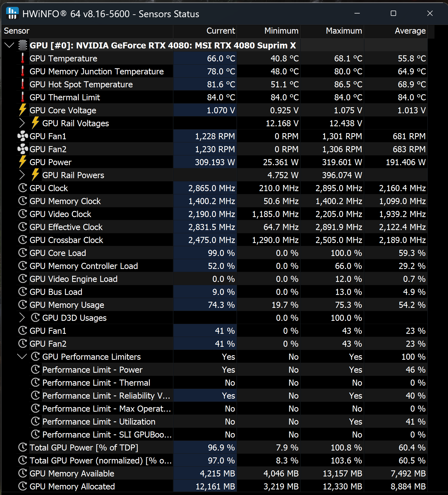Click clock icon of GPU Video Clock row
The image size is (448, 495).
point(23,214)
